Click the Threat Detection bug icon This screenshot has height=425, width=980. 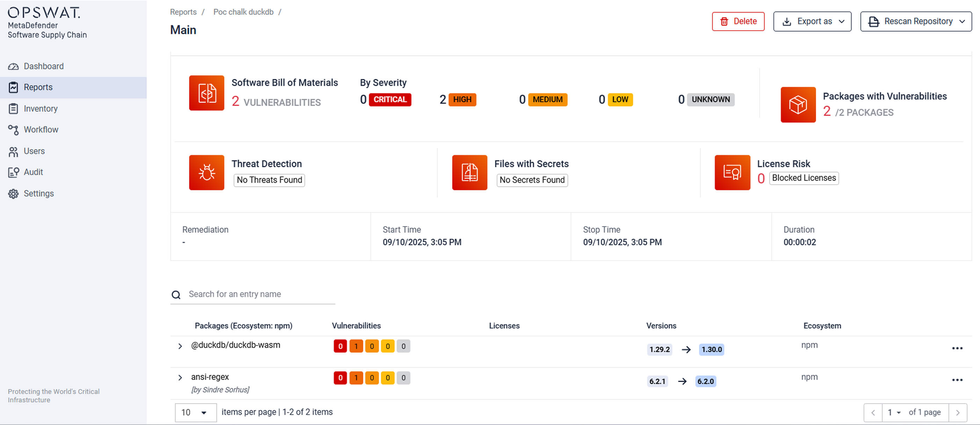206,172
